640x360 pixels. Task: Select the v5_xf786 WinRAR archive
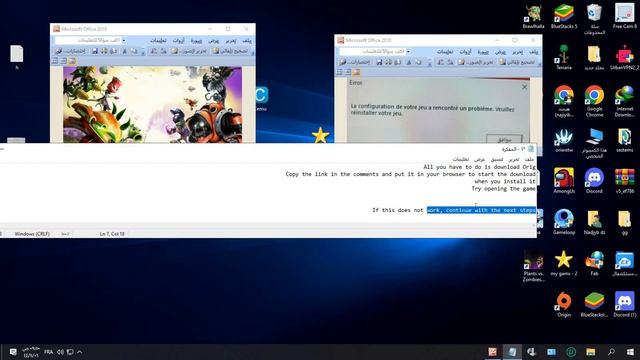pyautogui.click(x=624, y=181)
